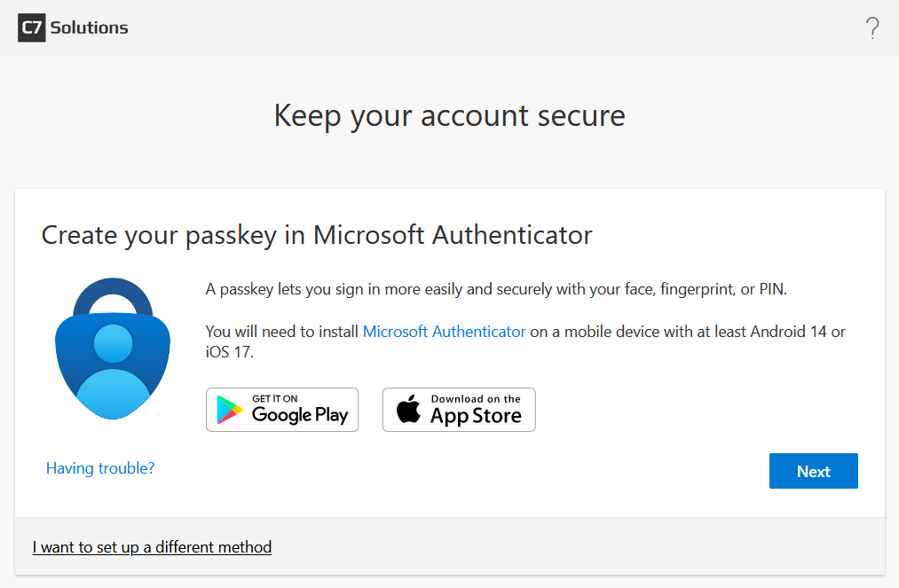Click the C7 logo box
This screenshot has width=899, height=588.
(x=32, y=27)
